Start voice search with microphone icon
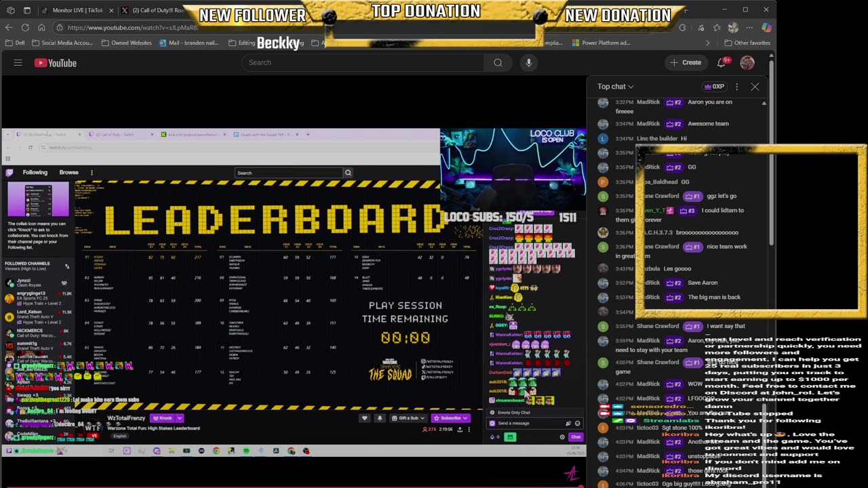868x488 pixels. [529, 62]
